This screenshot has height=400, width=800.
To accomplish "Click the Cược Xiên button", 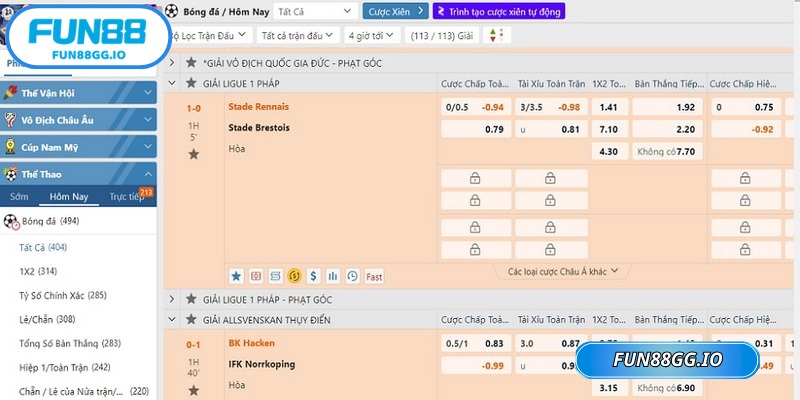I will pos(395,11).
